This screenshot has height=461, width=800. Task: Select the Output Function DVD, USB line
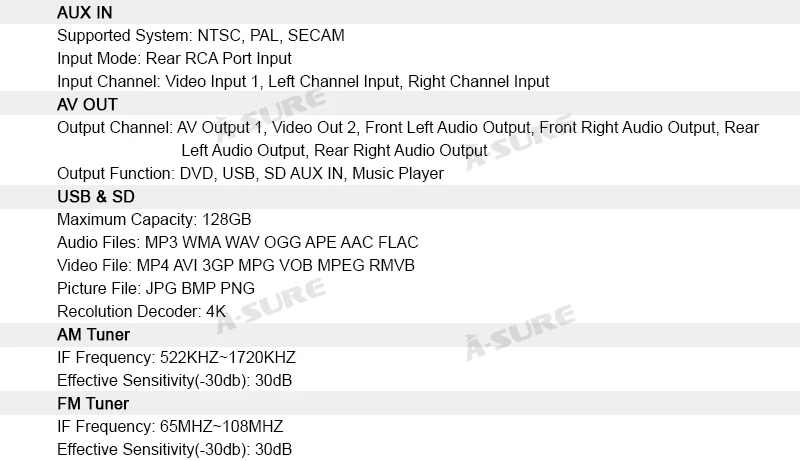pyautogui.click(x=250, y=173)
